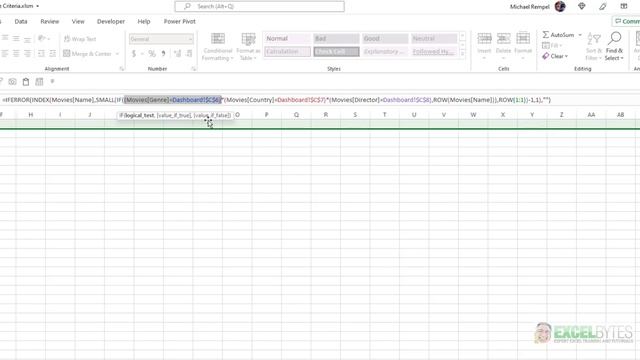Expand the AutoSum dropdown arrow
This screenshot has width=640, height=360.
coord(580,35)
